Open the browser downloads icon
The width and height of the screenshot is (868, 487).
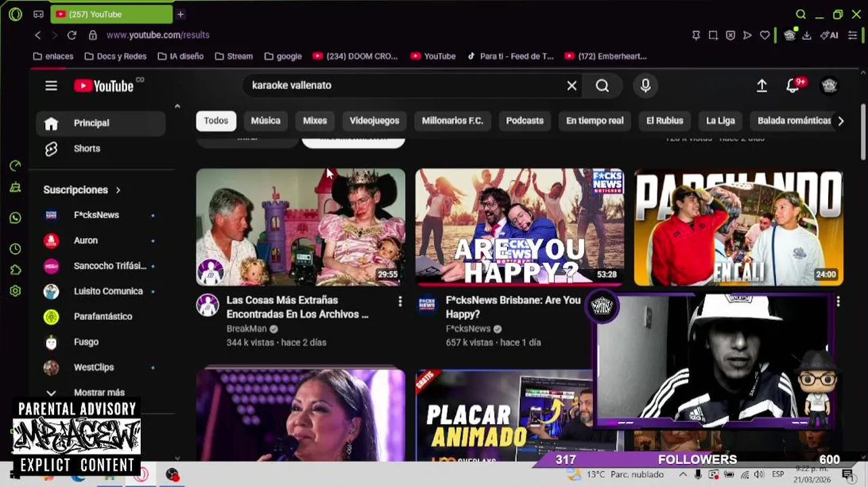coord(806,35)
